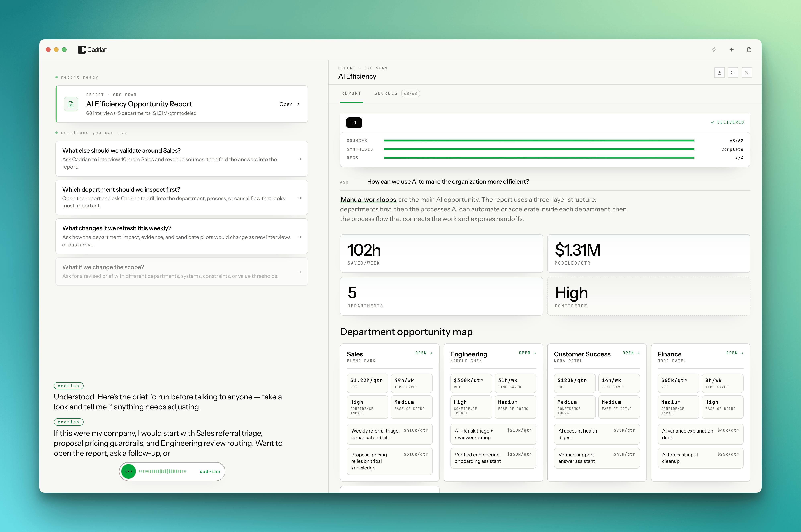Click the plus icon in title bar
This screenshot has width=801, height=532.
tap(731, 50)
